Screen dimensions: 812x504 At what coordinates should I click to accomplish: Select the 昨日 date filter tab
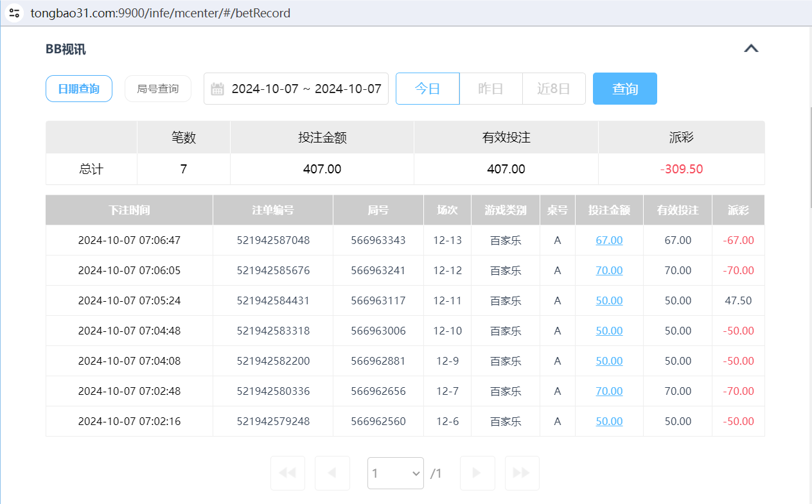490,89
